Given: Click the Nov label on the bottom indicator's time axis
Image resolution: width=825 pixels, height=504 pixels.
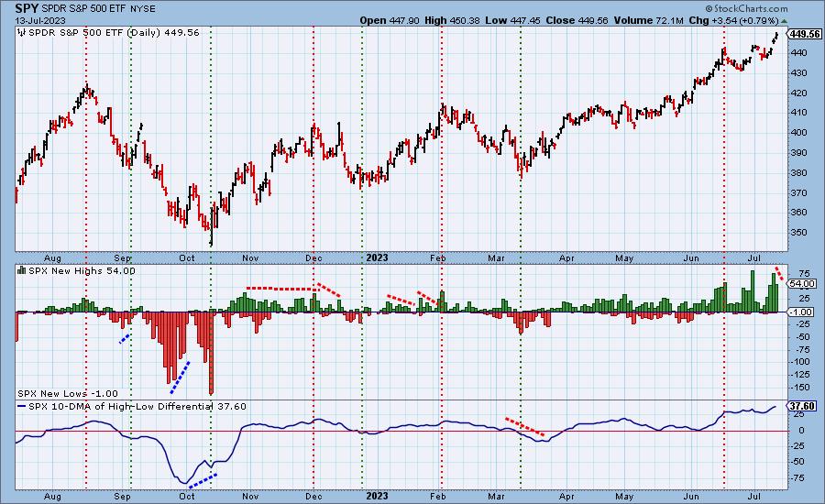Looking at the screenshot, I should click(250, 496).
